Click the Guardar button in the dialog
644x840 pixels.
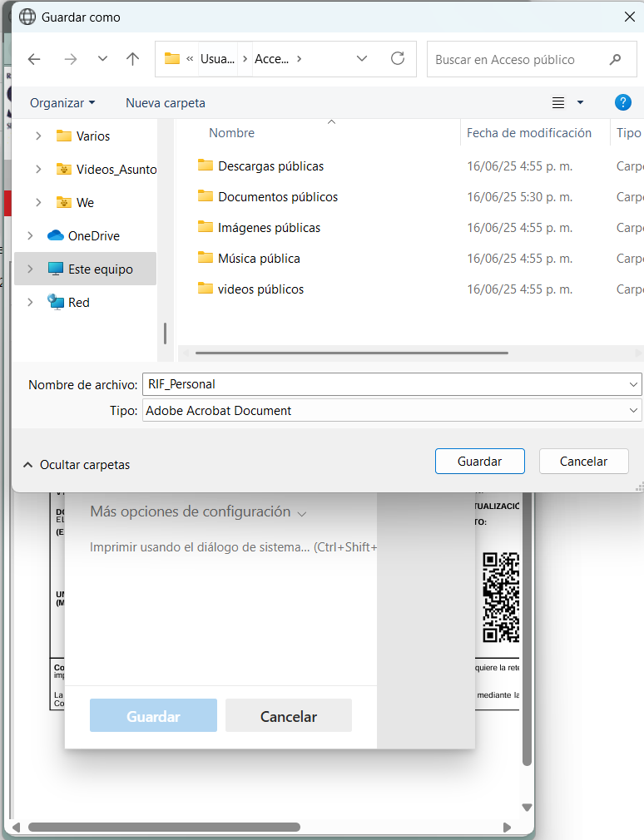[x=479, y=462]
